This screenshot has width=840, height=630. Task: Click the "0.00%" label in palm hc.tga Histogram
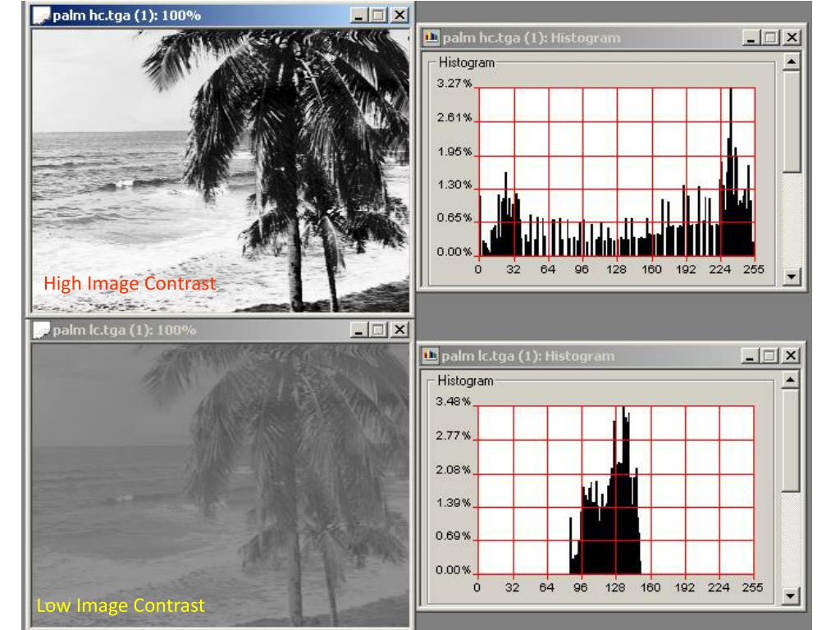tap(454, 252)
